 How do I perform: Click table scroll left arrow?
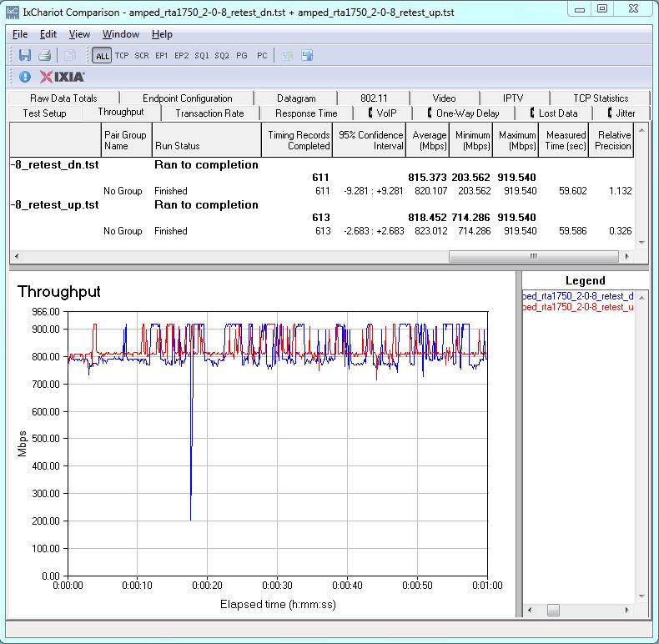17,256
